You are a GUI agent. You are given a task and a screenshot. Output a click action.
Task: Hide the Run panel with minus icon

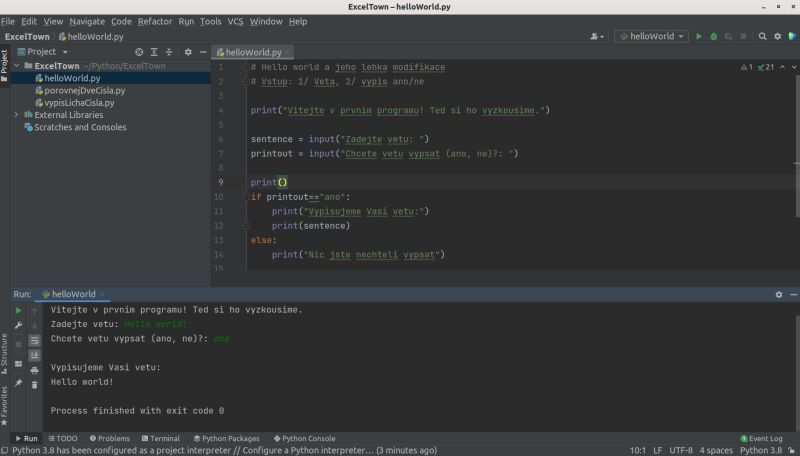[x=793, y=294]
